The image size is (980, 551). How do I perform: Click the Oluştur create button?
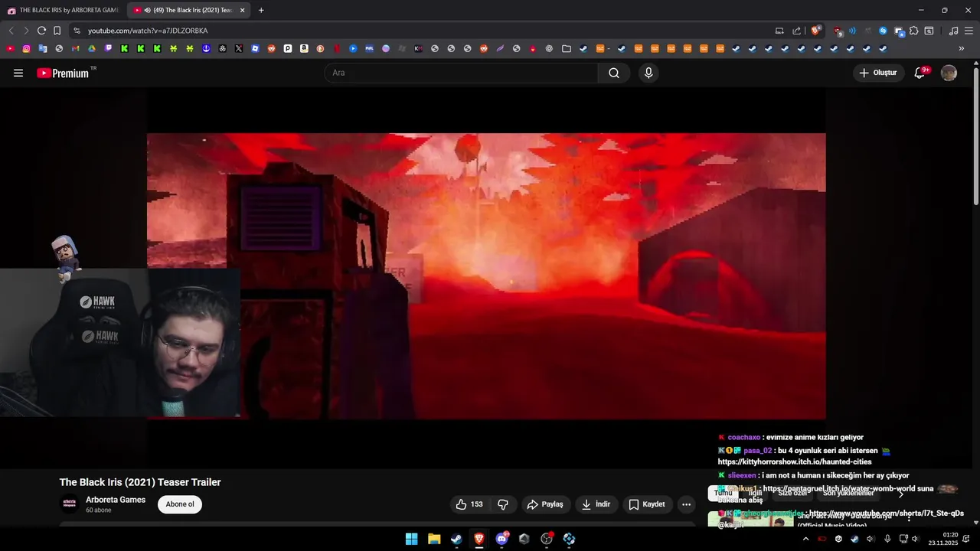(x=878, y=73)
